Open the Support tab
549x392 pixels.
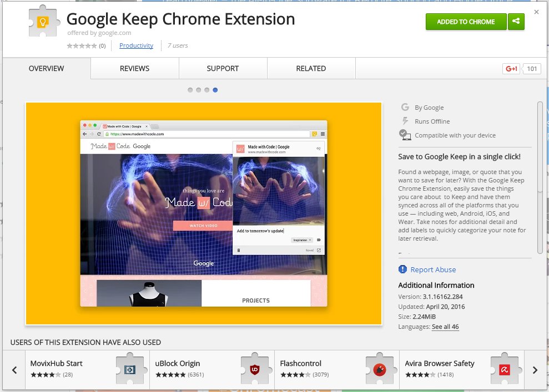(x=223, y=69)
